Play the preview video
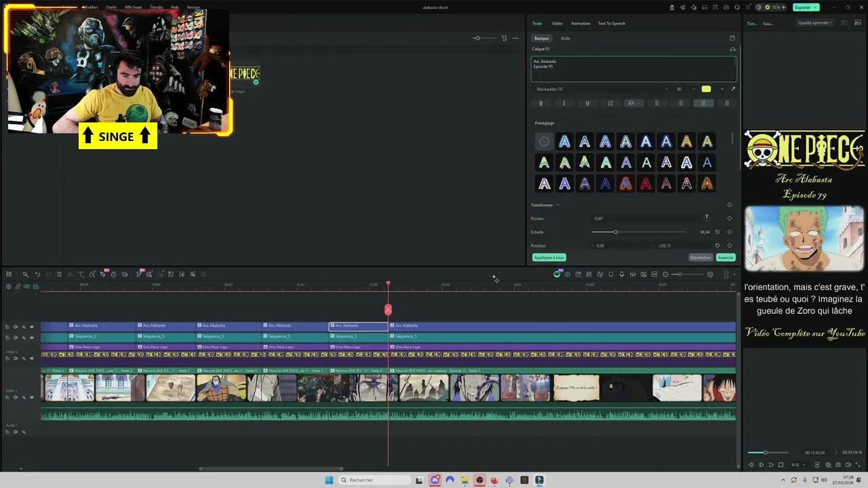This screenshot has height=488, width=868. click(771, 465)
